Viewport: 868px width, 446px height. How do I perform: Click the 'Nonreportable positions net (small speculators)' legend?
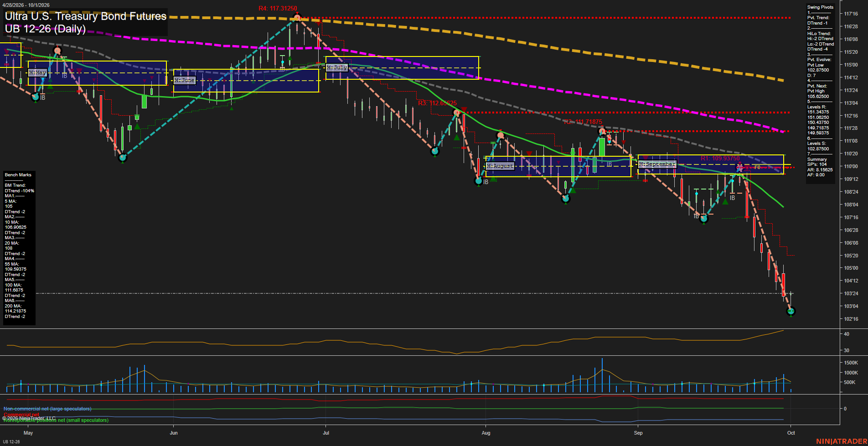(x=56, y=420)
